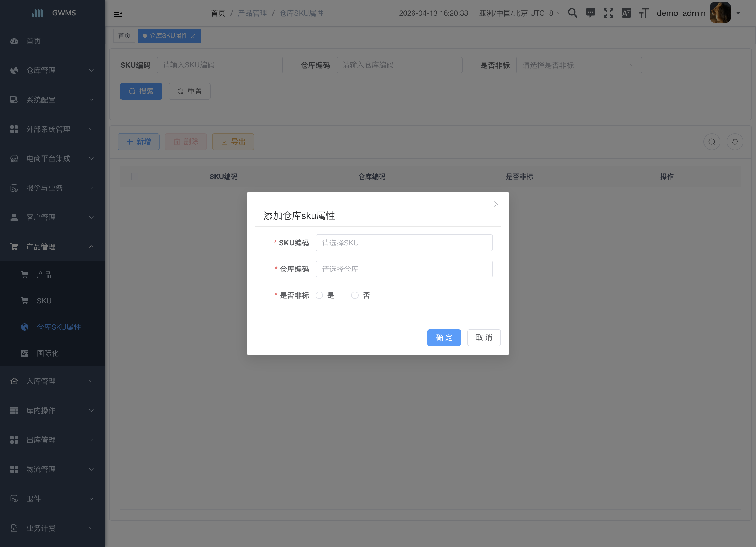Go to 首页 in sidebar
The image size is (756, 547).
click(x=52, y=41)
